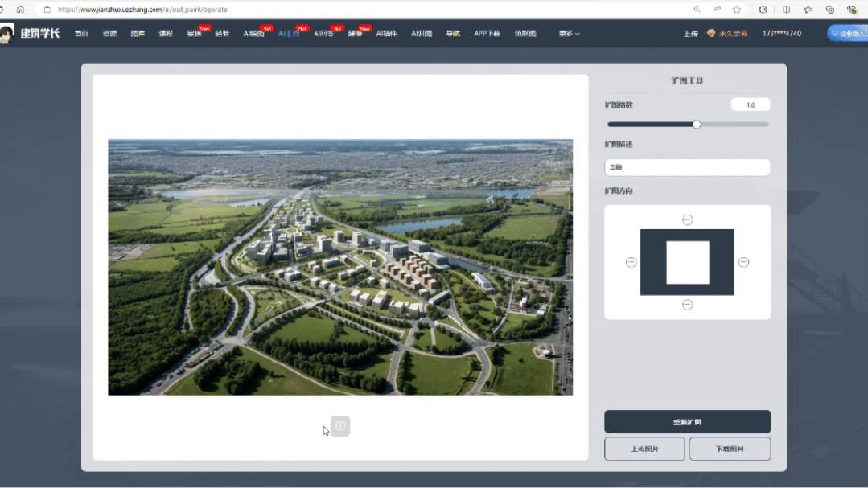Screen dimensions: 868x488
Task: Click the 重新扩图 regenerate button
Action: [x=687, y=421]
